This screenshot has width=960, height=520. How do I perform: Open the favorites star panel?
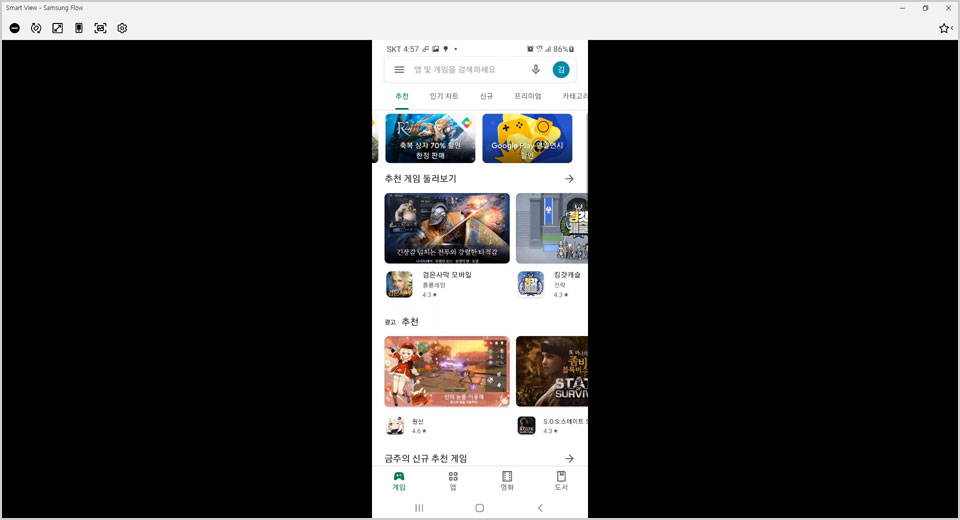pyautogui.click(x=945, y=28)
